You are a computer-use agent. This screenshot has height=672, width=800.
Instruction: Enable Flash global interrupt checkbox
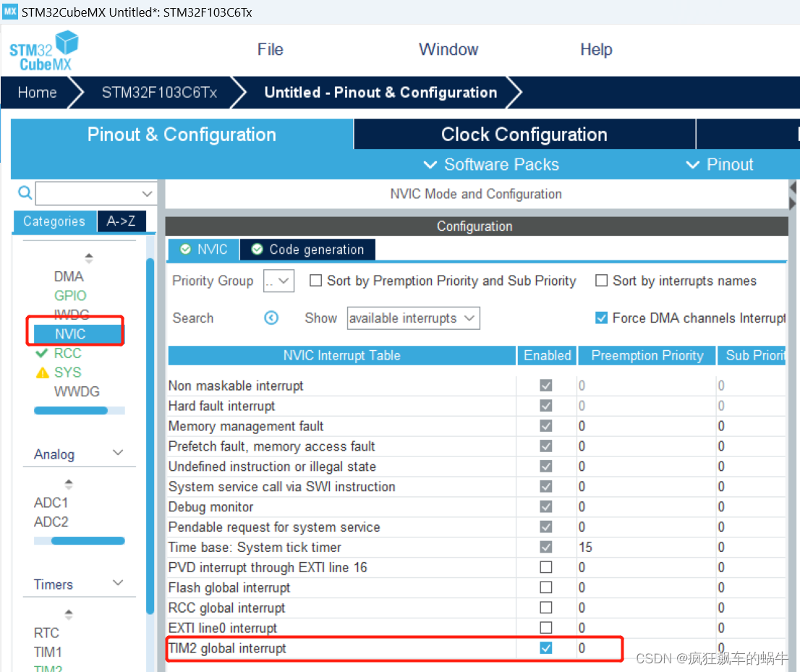point(546,587)
